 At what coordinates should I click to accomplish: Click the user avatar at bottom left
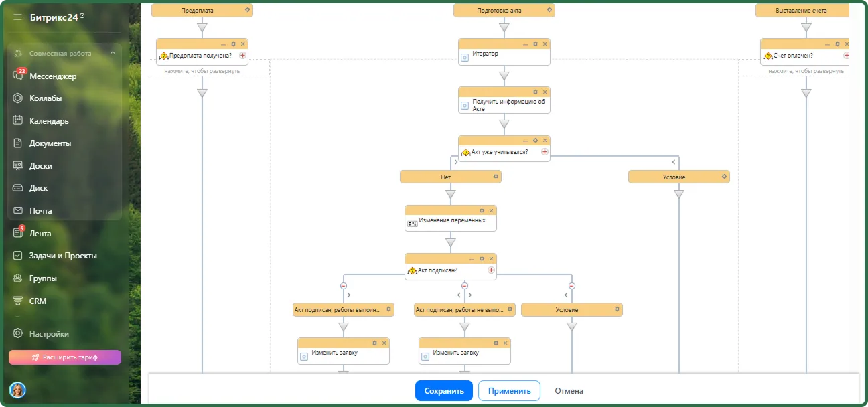pyautogui.click(x=17, y=390)
